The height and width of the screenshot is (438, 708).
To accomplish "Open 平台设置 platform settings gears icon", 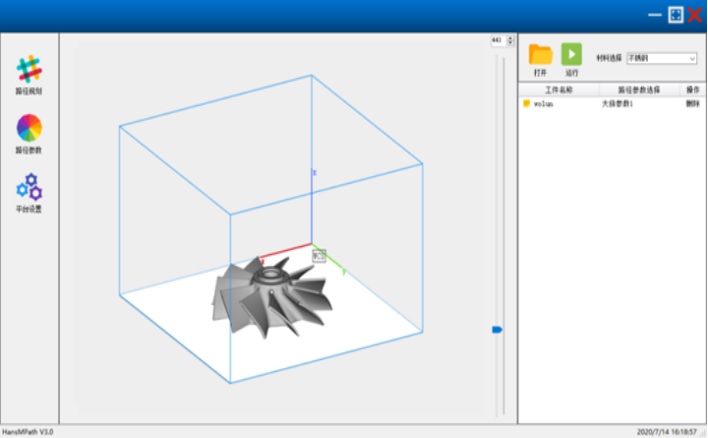I will pos(29,187).
